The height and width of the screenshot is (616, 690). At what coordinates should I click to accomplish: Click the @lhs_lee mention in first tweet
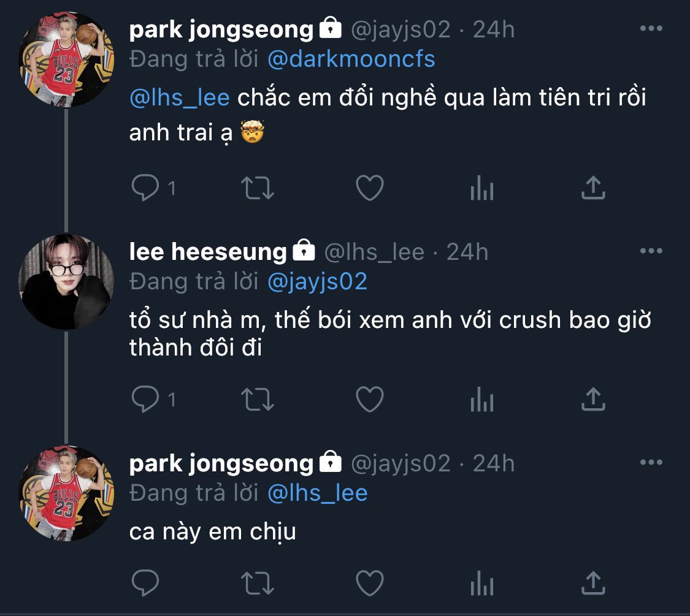(x=179, y=98)
